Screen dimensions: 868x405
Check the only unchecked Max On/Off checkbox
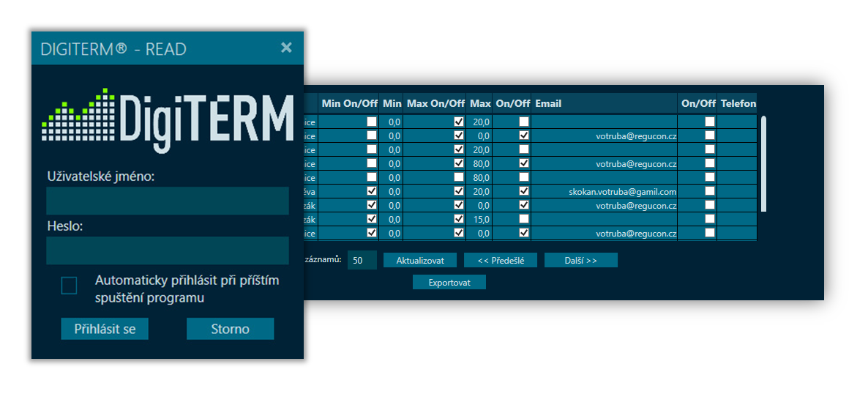[x=459, y=177]
